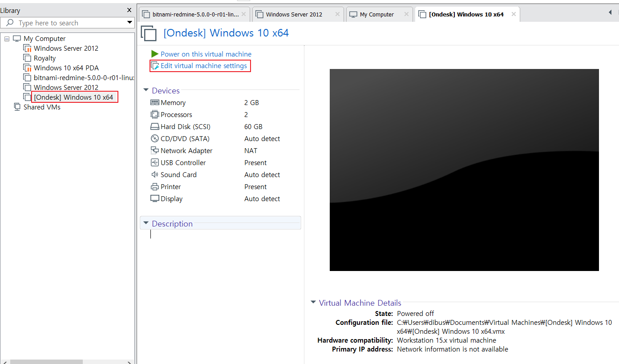This screenshot has width=619, height=364.
Task: Select [Ondesk] Windows 10 x64 in the tree
Action: tap(73, 97)
